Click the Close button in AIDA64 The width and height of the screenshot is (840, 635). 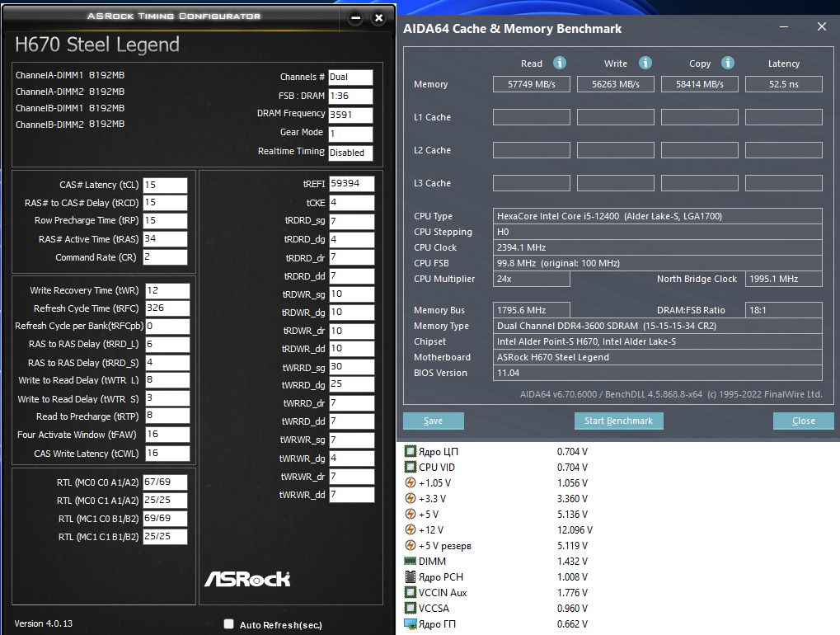pos(804,421)
